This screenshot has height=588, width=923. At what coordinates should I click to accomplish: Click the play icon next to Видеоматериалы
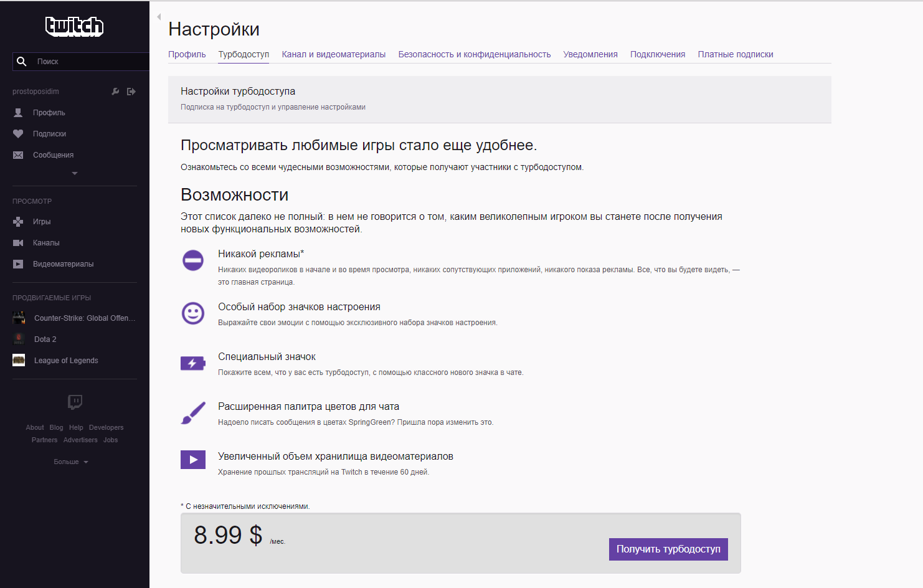18,264
